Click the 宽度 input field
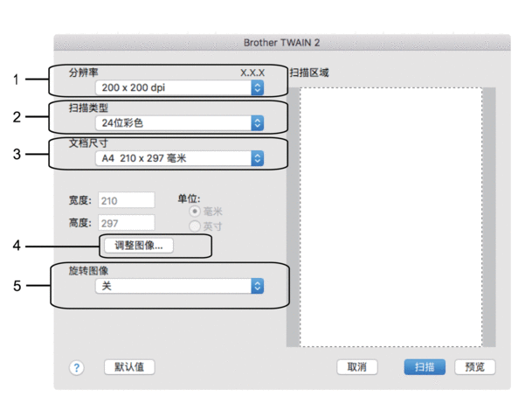The height and width of the screenshot is (403, 532). coord(128,200)
